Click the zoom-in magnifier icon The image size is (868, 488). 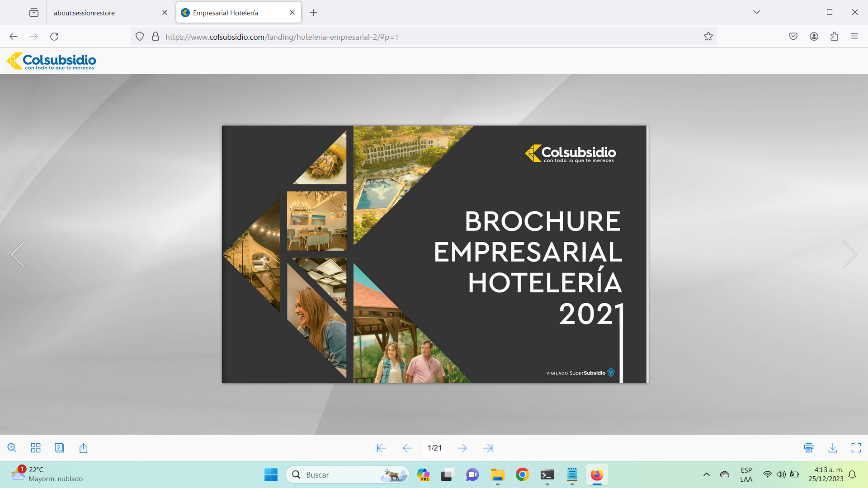[x=12, y=448]
